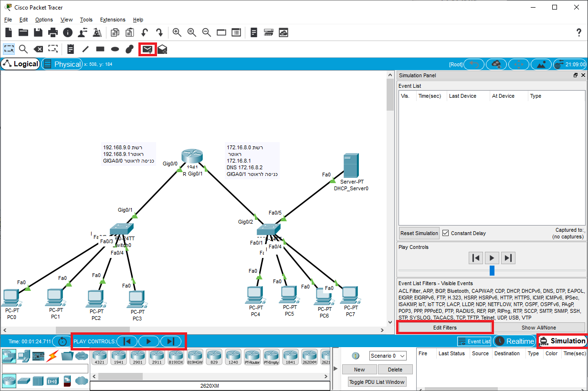Click the simulation speed slider handle
588x391 pixels.
(492, 270)
